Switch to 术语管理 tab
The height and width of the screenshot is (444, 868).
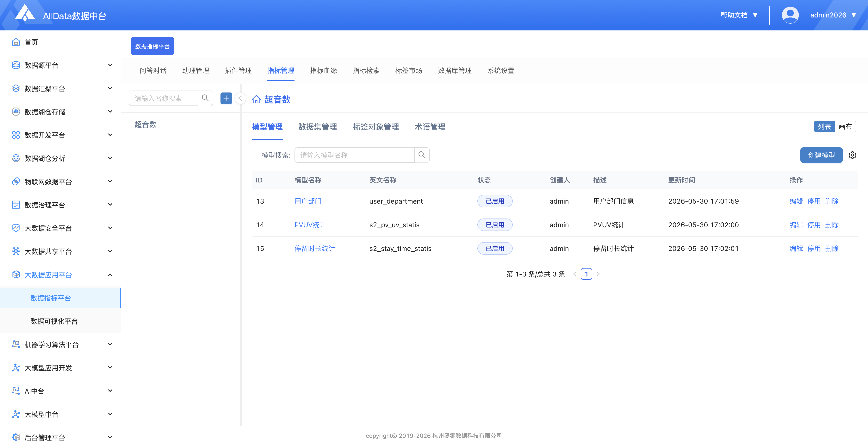point(430,127)
